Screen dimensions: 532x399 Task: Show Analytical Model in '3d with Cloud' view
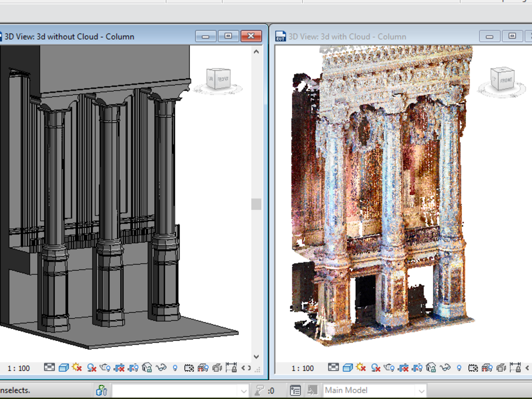(x=487, y=368)
